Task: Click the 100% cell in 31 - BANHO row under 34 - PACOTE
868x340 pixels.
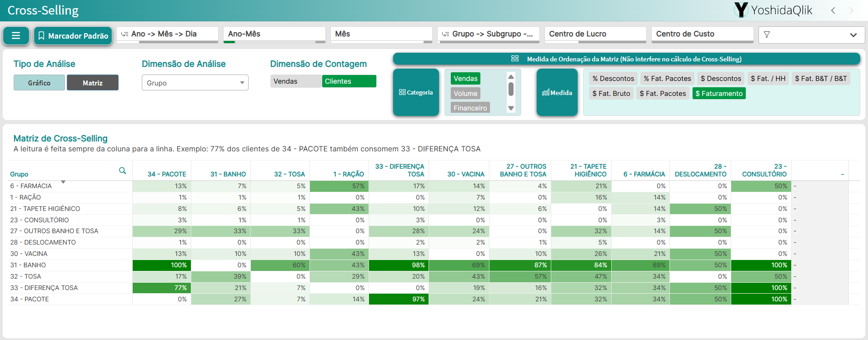Action: click(162, 265)
